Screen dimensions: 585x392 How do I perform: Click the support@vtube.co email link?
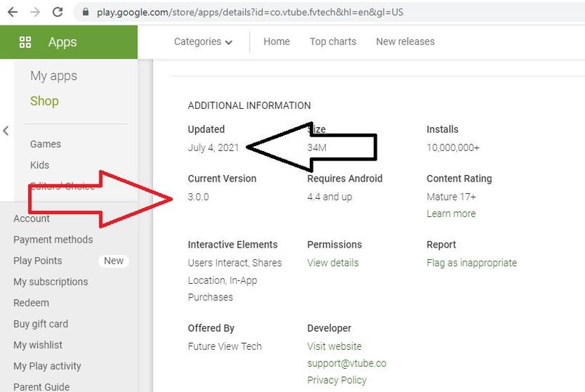tap(347, 363)
